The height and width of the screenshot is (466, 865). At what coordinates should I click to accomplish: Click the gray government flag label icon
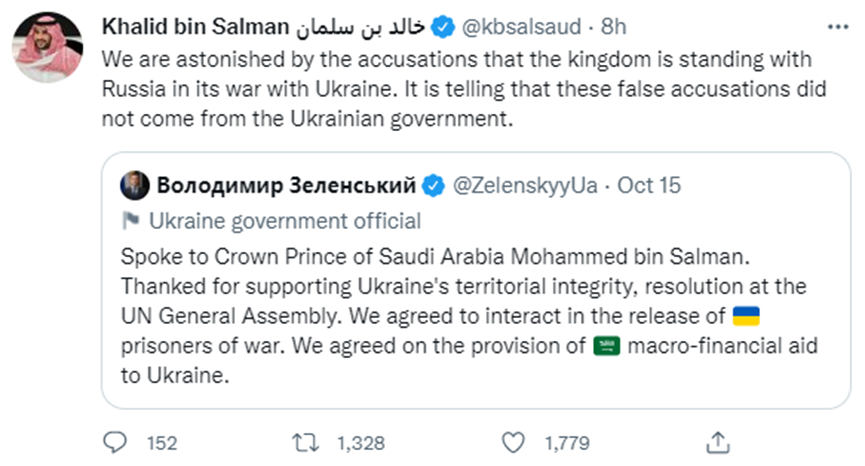pyautogui.click(x=129, y=221)
